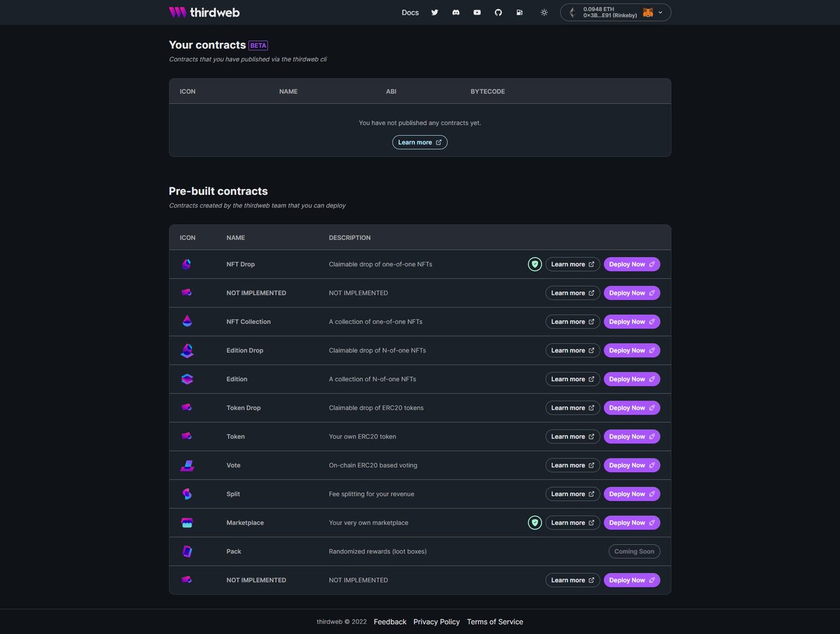
Task: Open the Privacy Policy footer link
Action: [437, 622]
